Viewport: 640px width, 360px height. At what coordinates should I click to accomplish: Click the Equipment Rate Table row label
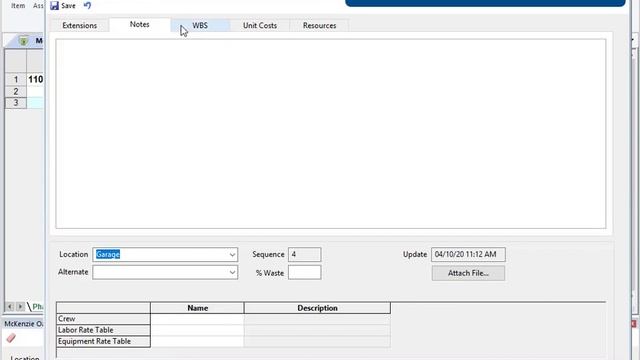point(103,341)
